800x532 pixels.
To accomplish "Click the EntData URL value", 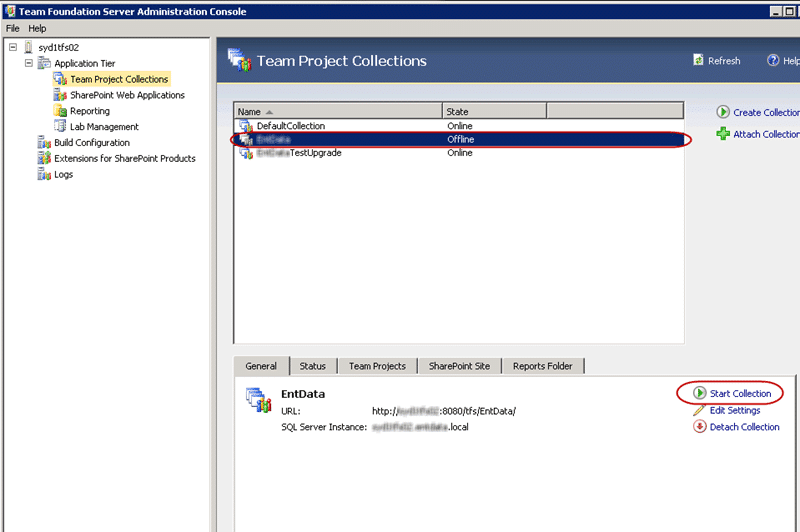I will [x=444, y=411].
